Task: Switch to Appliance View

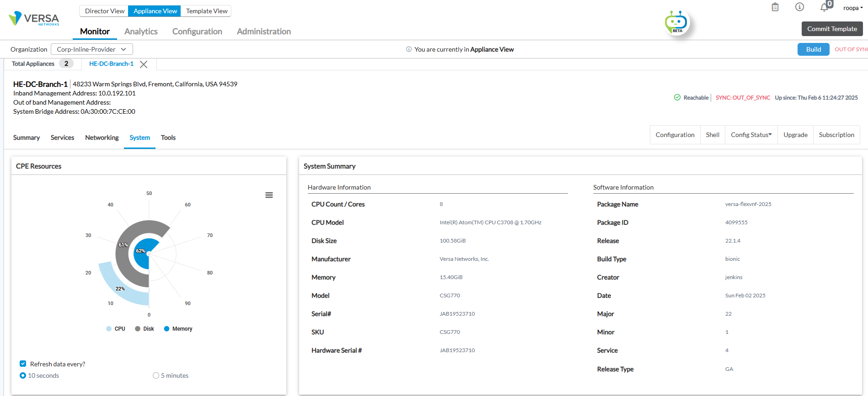Action: tap(155, 11)
